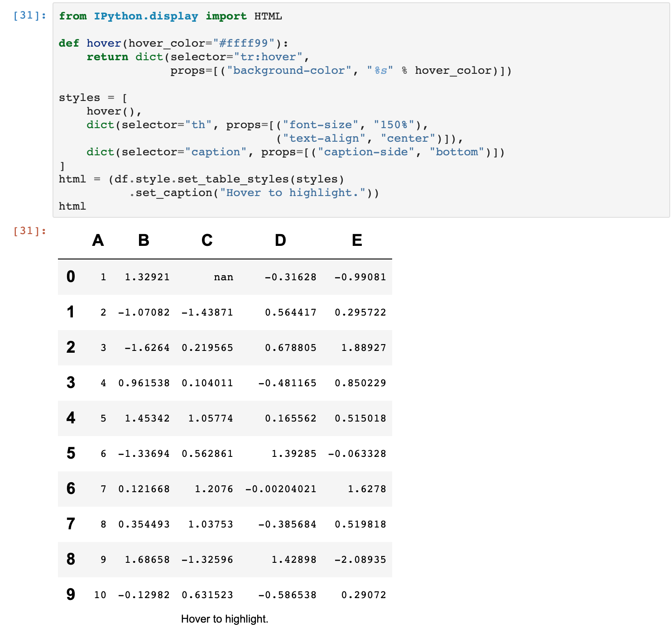Image resolution: width=672 pixels, height=633 pixels.
Task: Click cell value 1.68658 in row 8
Action: click(147, 560)
